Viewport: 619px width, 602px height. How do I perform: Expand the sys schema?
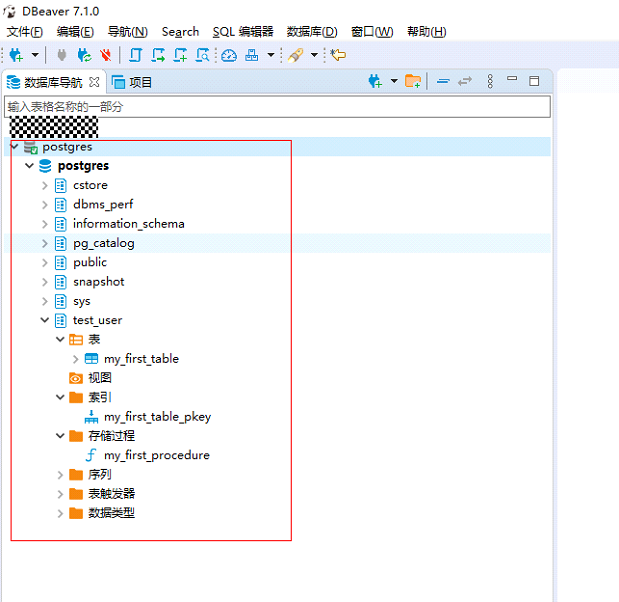click(45, 302)
